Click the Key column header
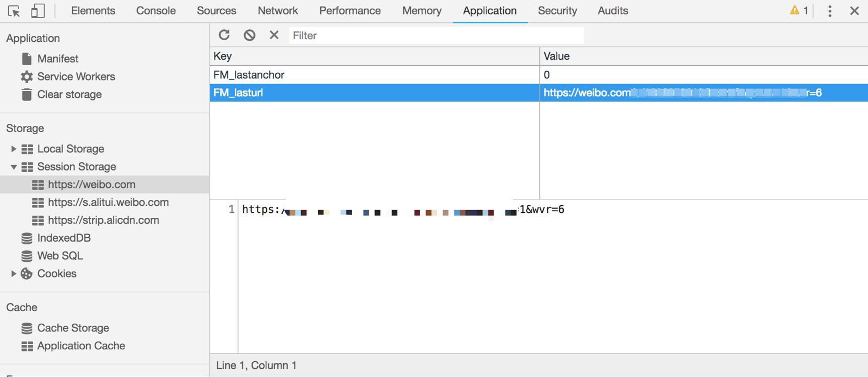The image size is (868, 378). pyautogui.click(x=374, y=56)
